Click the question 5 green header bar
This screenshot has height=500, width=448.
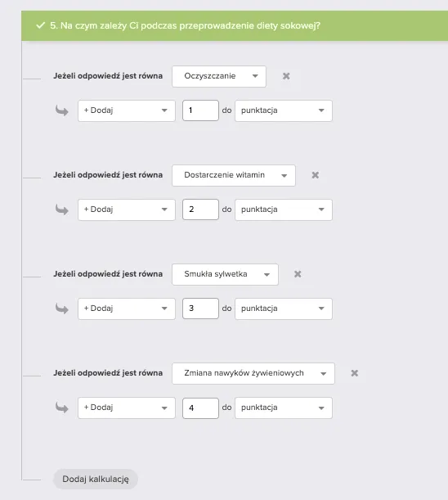click(235, 25)
